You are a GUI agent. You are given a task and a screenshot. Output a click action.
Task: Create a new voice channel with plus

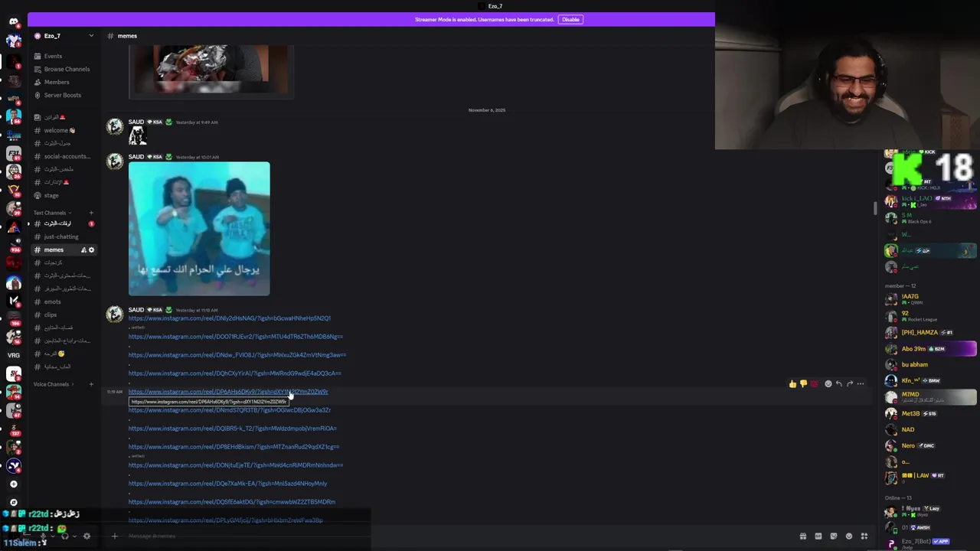click(91, 384)
